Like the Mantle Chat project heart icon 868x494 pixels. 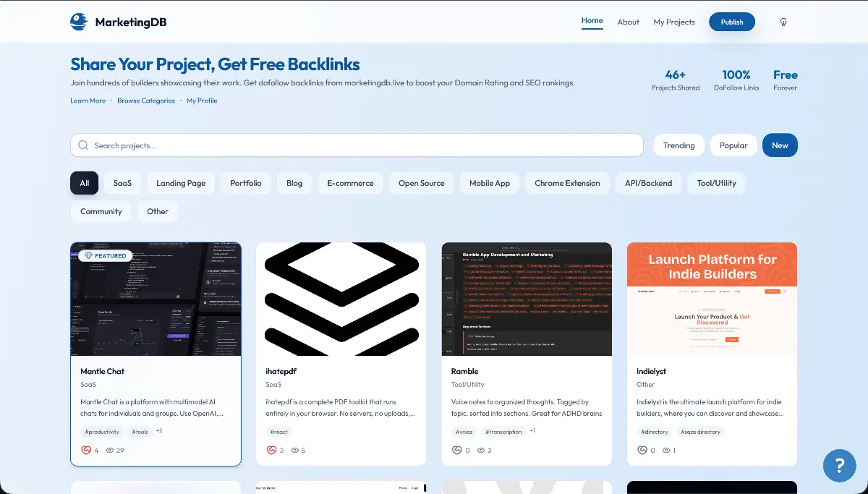click(x=86, y=449)
